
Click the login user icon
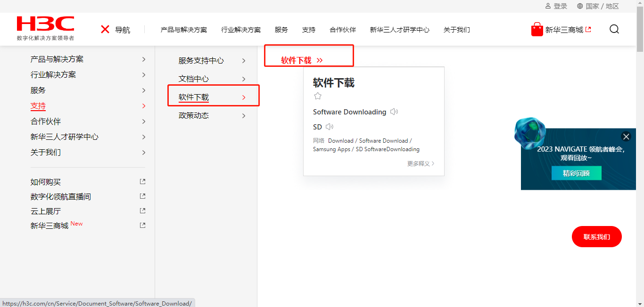point(548,6)
